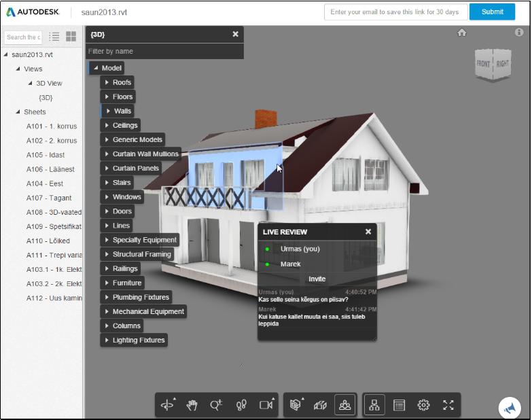Toggle the Model Browser panel
The width and height of the screenshot is (532, 420).
point(374,405)
